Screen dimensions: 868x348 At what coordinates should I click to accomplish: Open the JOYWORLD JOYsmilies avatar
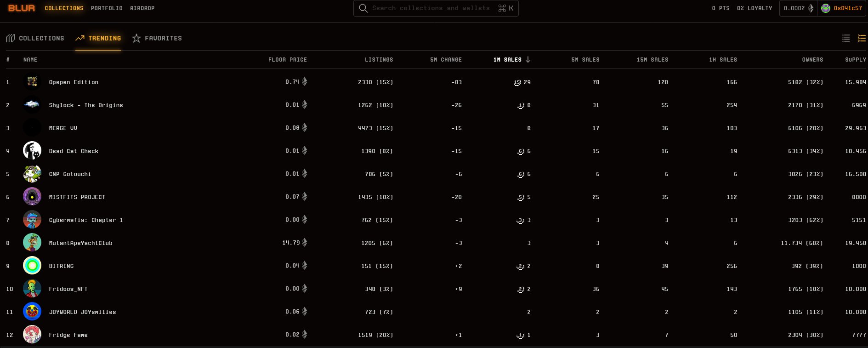[32, 312]
